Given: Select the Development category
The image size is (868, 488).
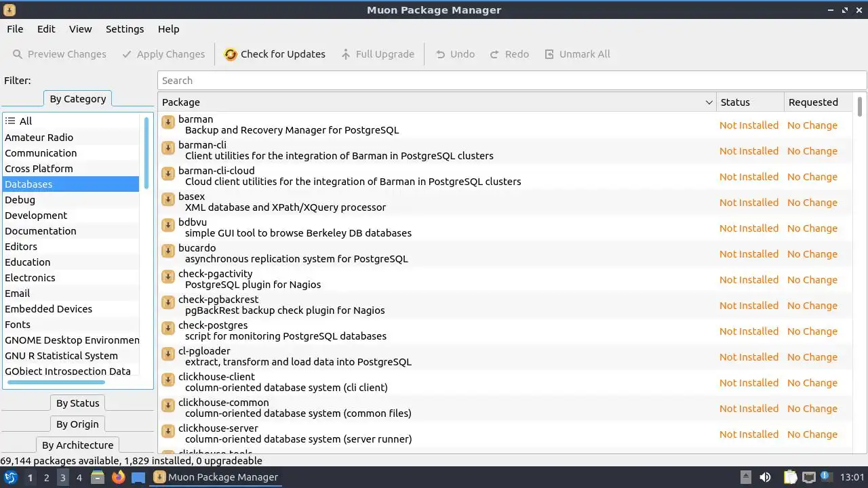Looking at the screenshot, I should coord(36,216).
